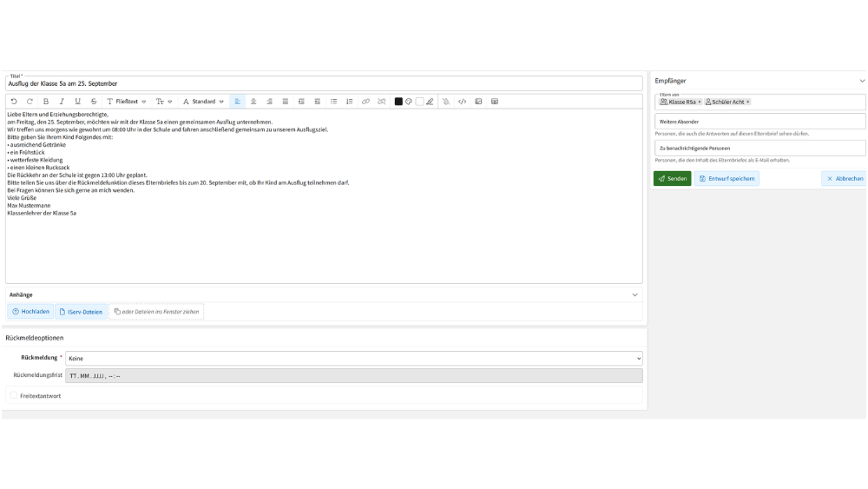The height and width of the screenshot is (489, 868).
Task: Remove Schüler Acht recipient tag
Action: pyautogui.click(x=747, y=102)
